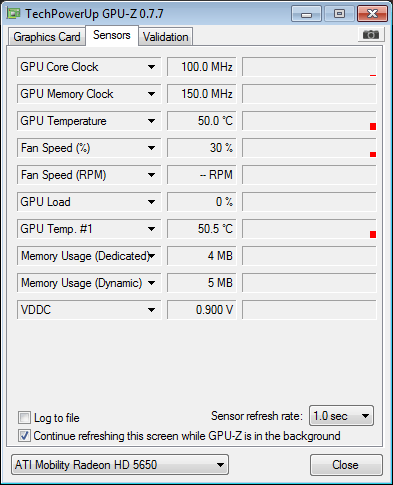Click the Close button
This screenshot has width=393, height=485.
346,465
